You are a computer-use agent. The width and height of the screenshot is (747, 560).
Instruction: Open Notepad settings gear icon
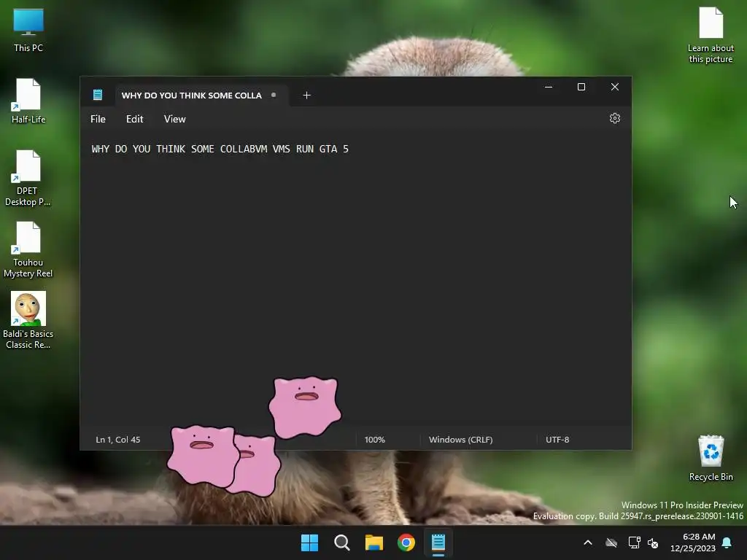point(614,119)
